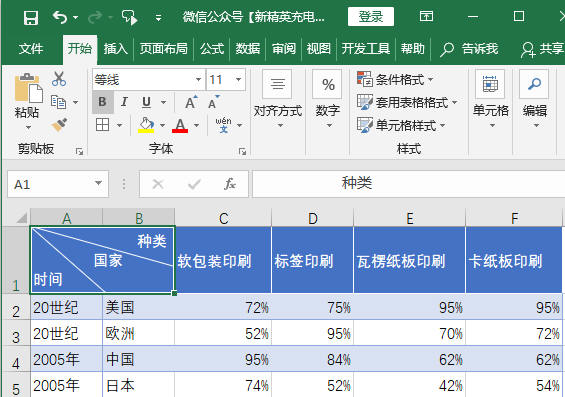
Task: Select column C header
Action: point(223,218)
